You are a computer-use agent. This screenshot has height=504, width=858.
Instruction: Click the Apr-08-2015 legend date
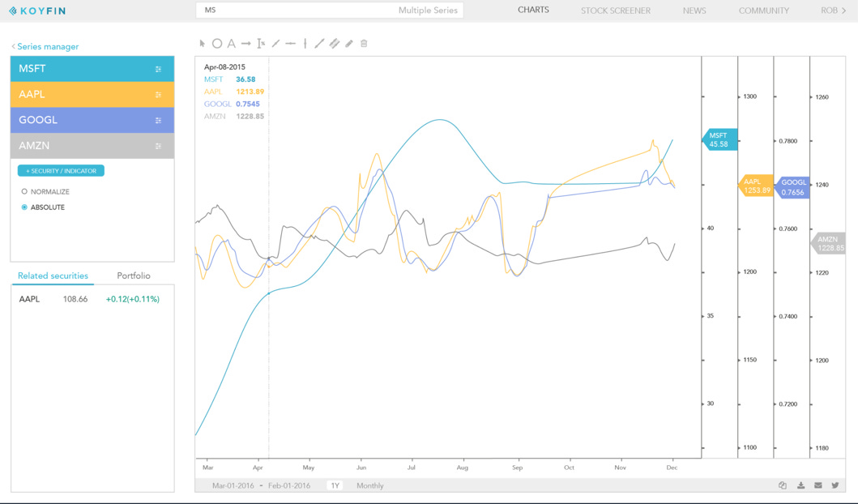(224, 66)
